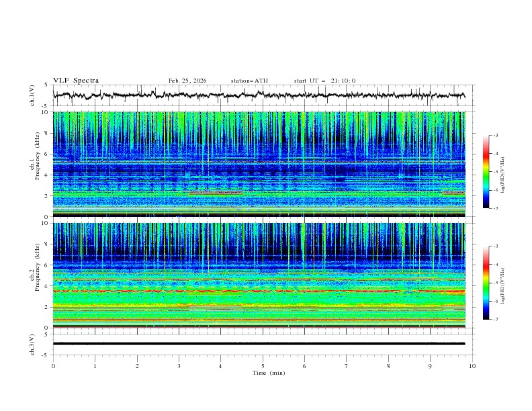The image size is (532, 411).
Task: Select the date text "Feb. 25, 2026"
Action: [x=187, y=81]
